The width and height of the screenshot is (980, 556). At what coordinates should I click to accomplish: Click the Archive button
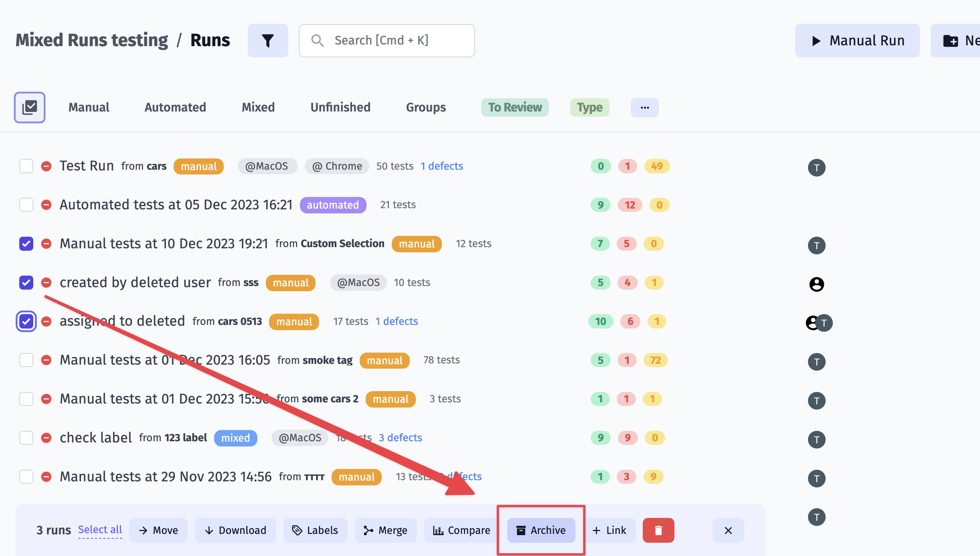coord(541,530)
